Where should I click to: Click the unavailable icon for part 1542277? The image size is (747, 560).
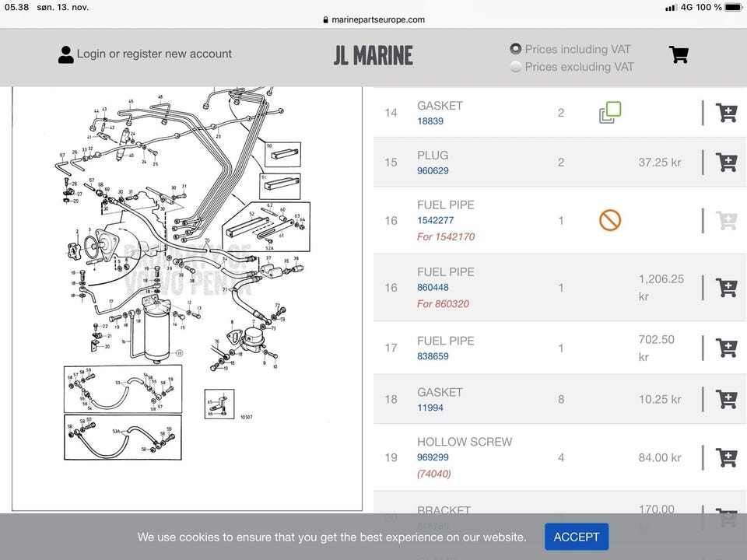click(x=610, y=220)
